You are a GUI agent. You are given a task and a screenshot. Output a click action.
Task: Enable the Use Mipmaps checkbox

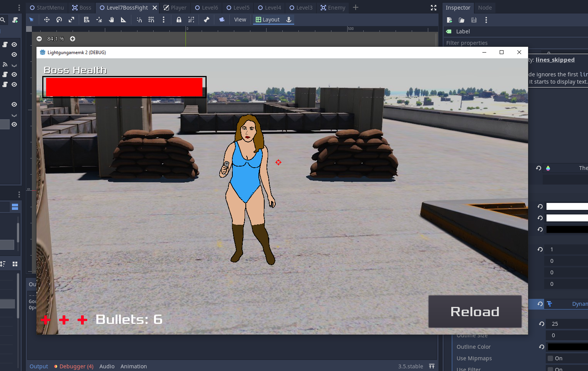tap(550, 358)
